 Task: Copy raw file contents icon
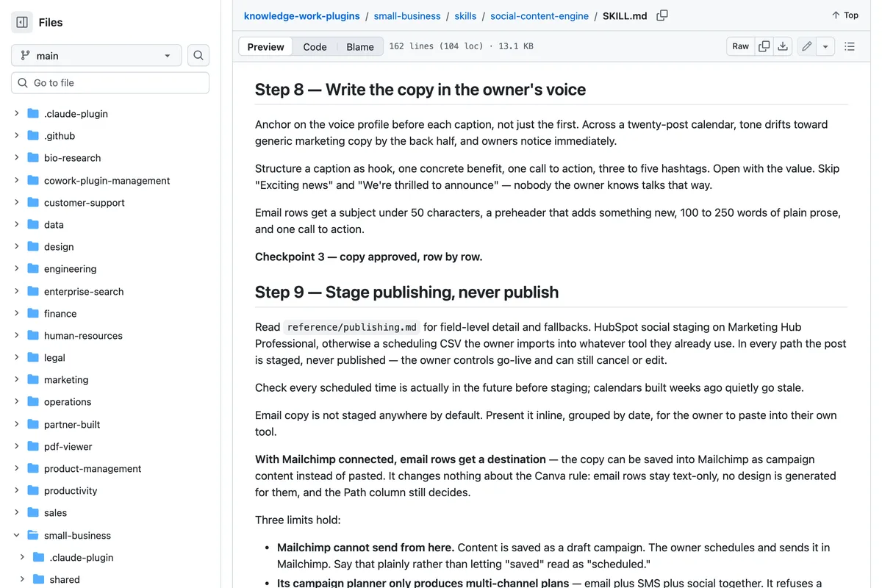(764, 46)
